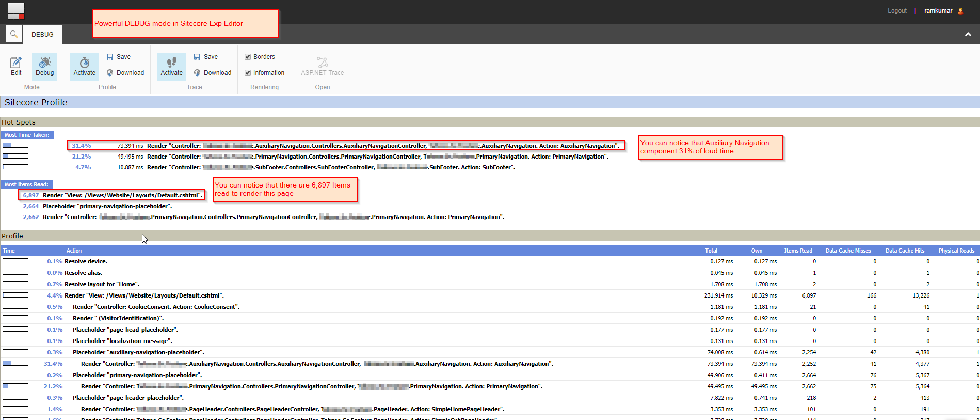The height and width of the screenshot is (420, 980).
Task: Download the Profile report
Action: [x=125, y=73]
